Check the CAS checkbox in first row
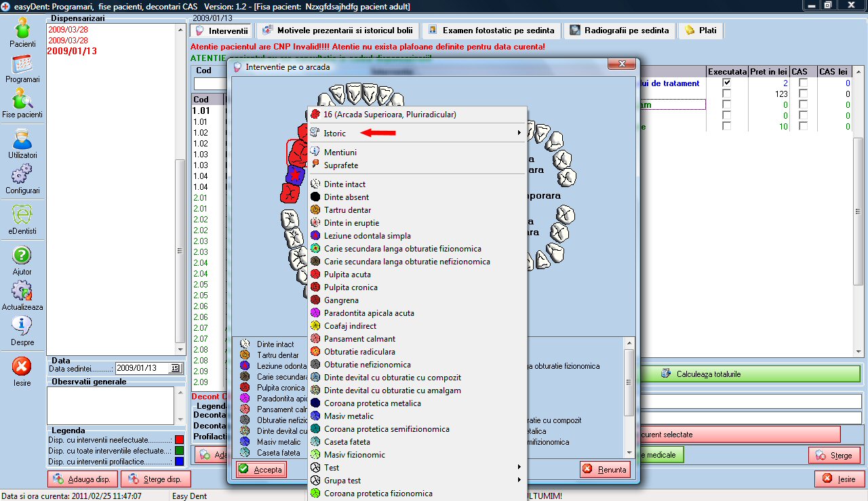 [x=803, y=83]
